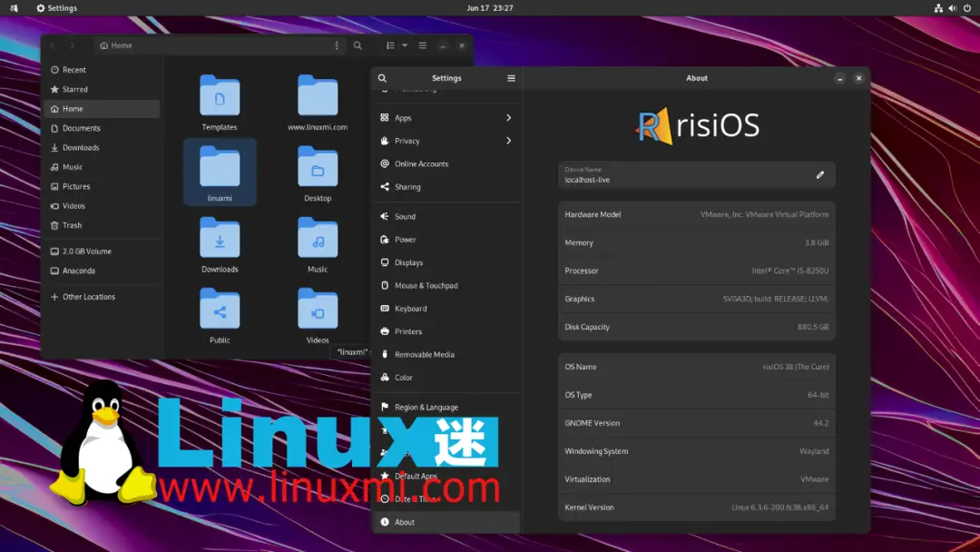
Task: Click the Home path bar in Files
Action: [218, 45]
